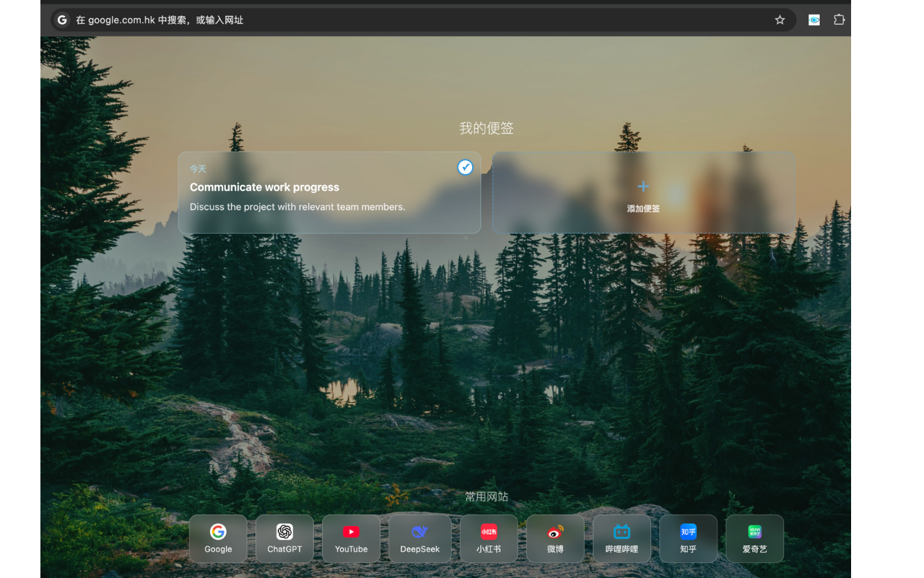Open the eye extension icon in toolbar

(x=814, y=20)
